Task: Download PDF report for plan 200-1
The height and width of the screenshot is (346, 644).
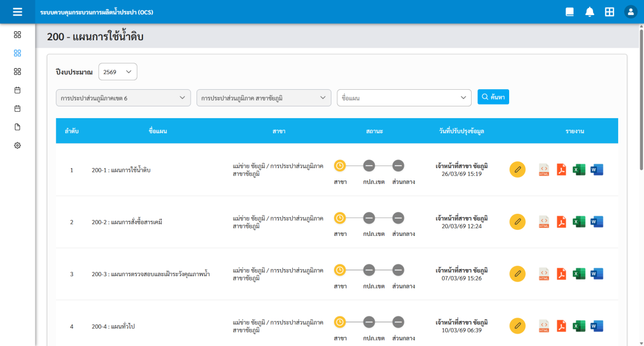Action: [561, 170]
